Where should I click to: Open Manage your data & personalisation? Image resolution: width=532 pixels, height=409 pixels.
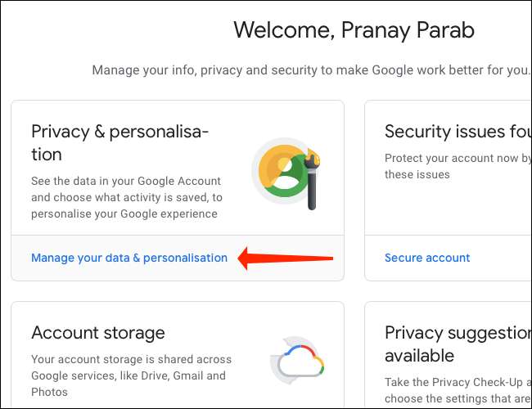129,258
